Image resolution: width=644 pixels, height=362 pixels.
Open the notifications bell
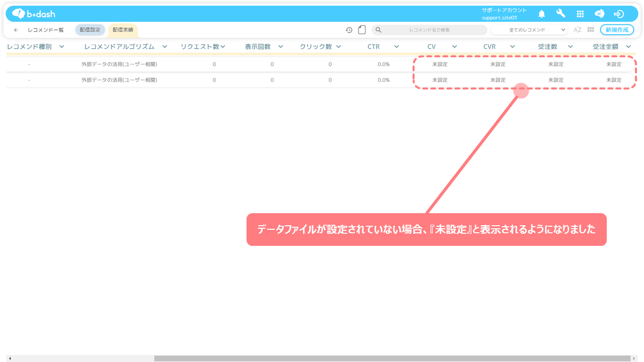pos(541,14)
